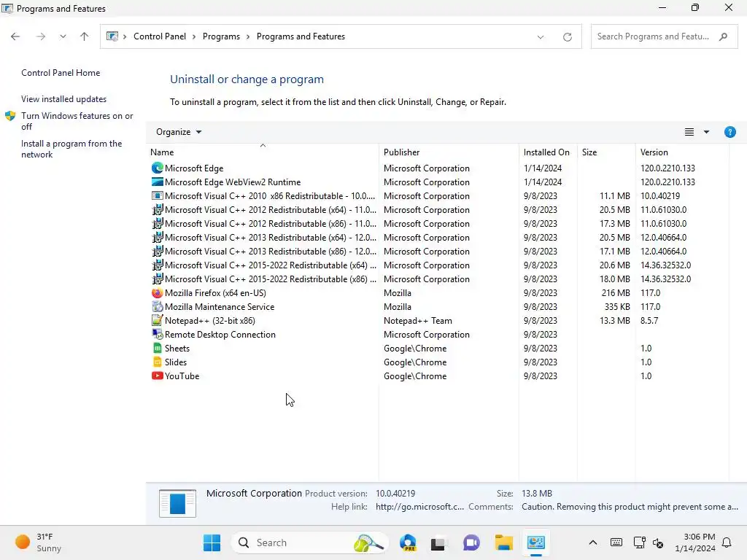Open the recent locations chevron
Image resolution: width=747 pixels, height=560 pixels.
click(x=63, y=36)
